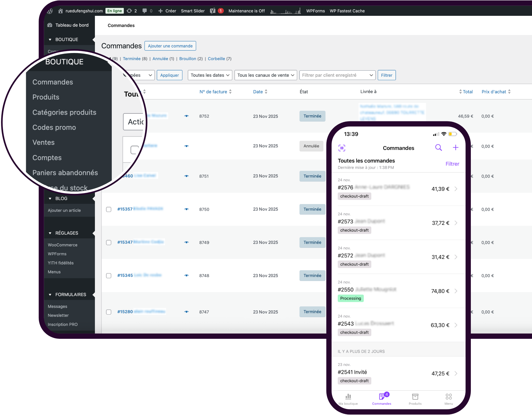532x415 pixels.
Task: Click the Yoast SEO notification icon
Action: click(x=213, y=11)
